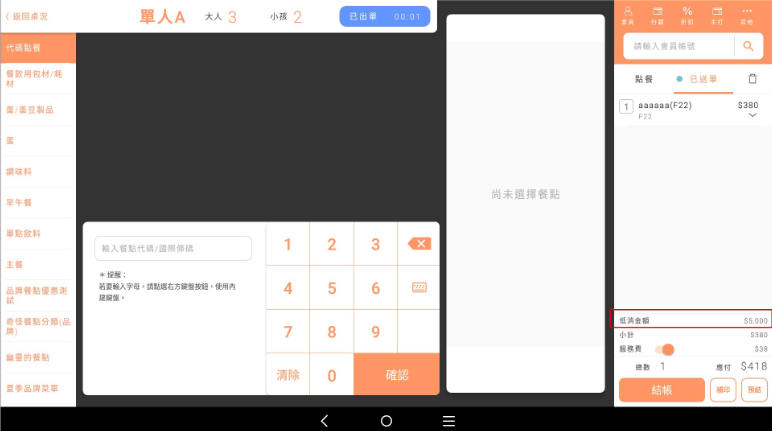Viewport: 772px width, 431px height.
Task: Click the member search magnifier icon
Action: tap(747, 46)
